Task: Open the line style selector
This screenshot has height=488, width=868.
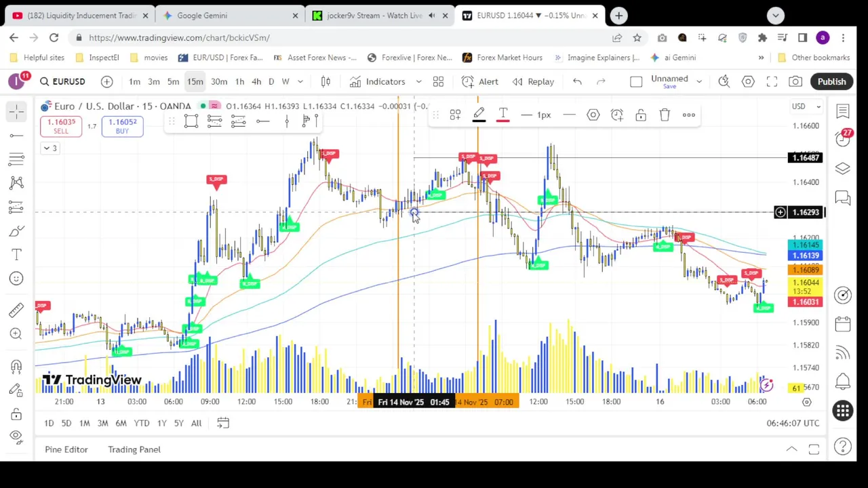Action: 569,115
